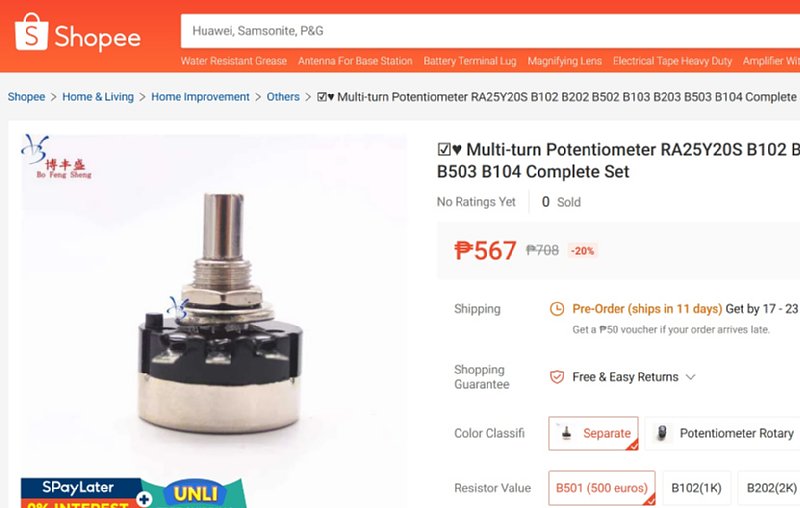The width and height of the screenshot is (800, 508).
Task: Open Home & Living breadcrumb category
Action: tap(98, 97)
